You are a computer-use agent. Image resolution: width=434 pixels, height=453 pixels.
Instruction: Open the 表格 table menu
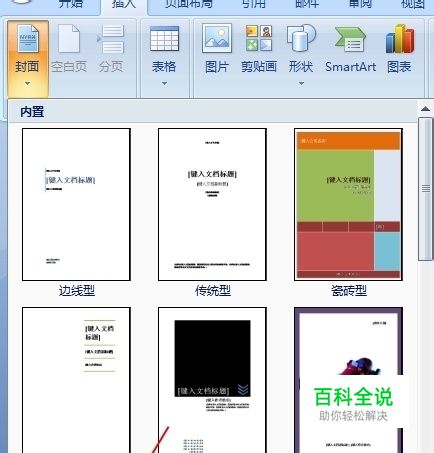click(x=164, y=57)
